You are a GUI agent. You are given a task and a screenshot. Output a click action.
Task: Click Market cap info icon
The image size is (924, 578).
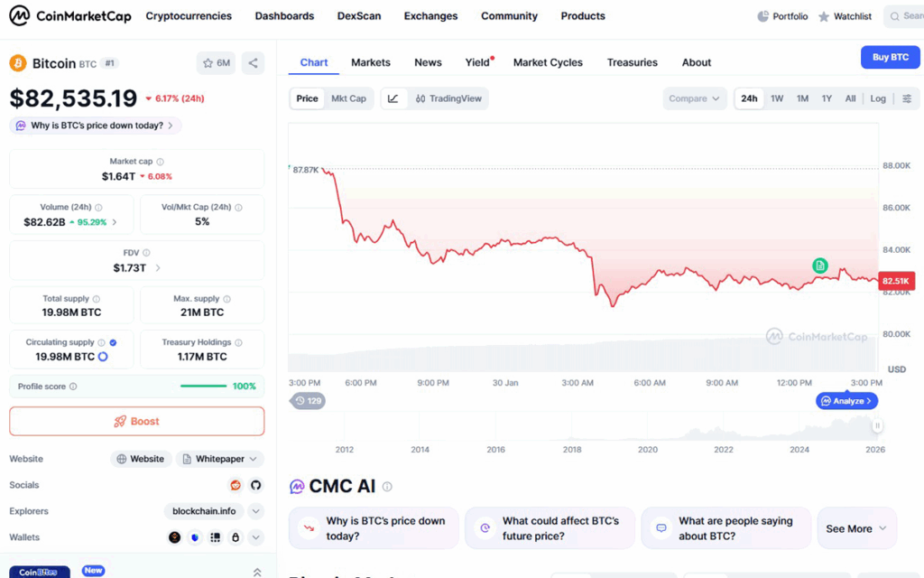tap(161, 162)
